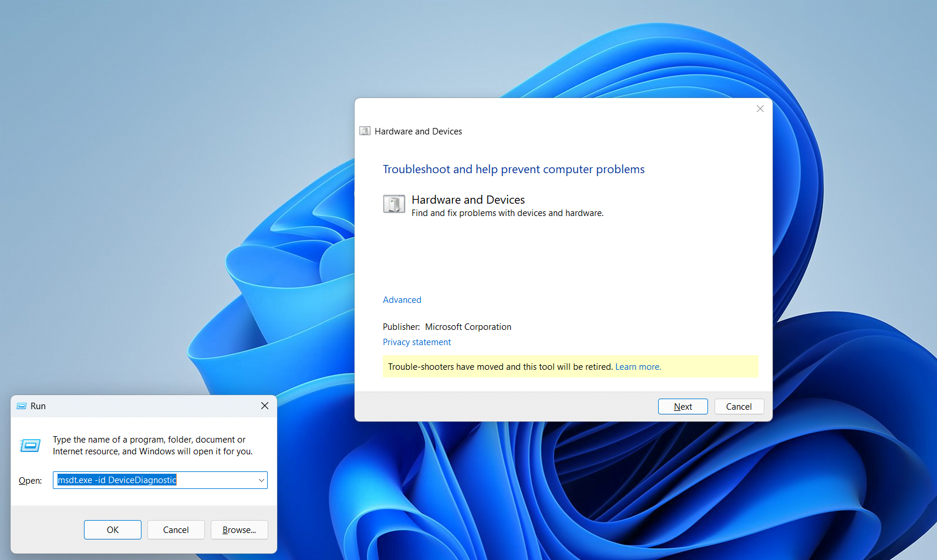Expand the Open command history dropdown
This screenshot has height=560, width=937.
(261, 480)
